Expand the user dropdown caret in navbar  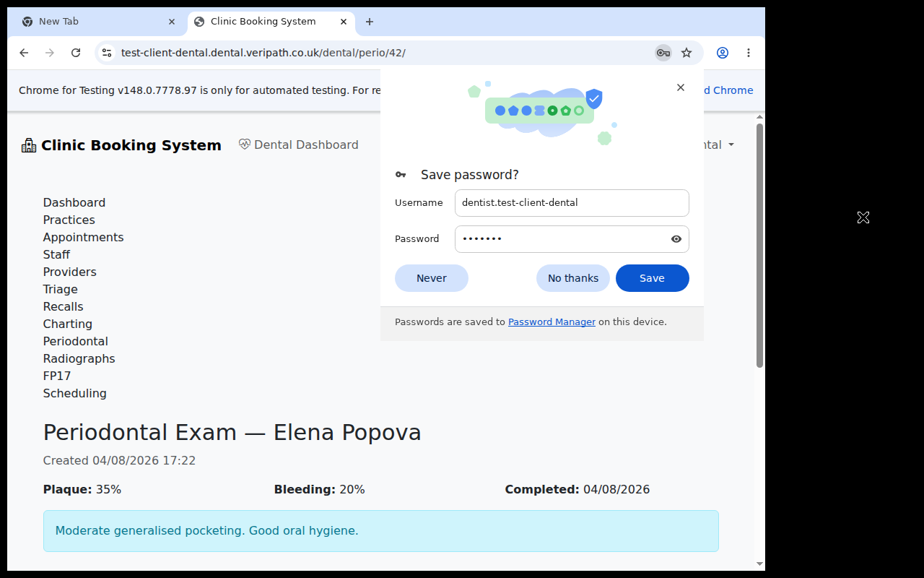point(731,144)
